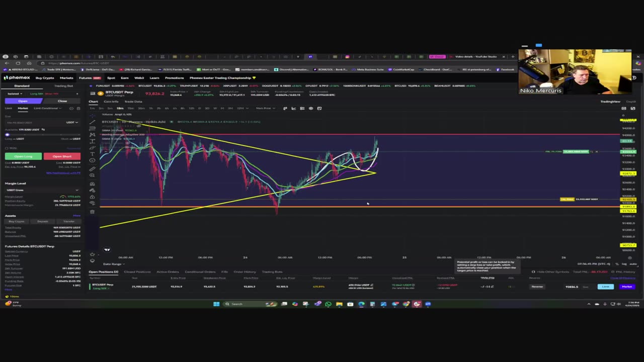Click the edit TP/SL icon in position row
644x362 pixels.
[x=492, y=287]
